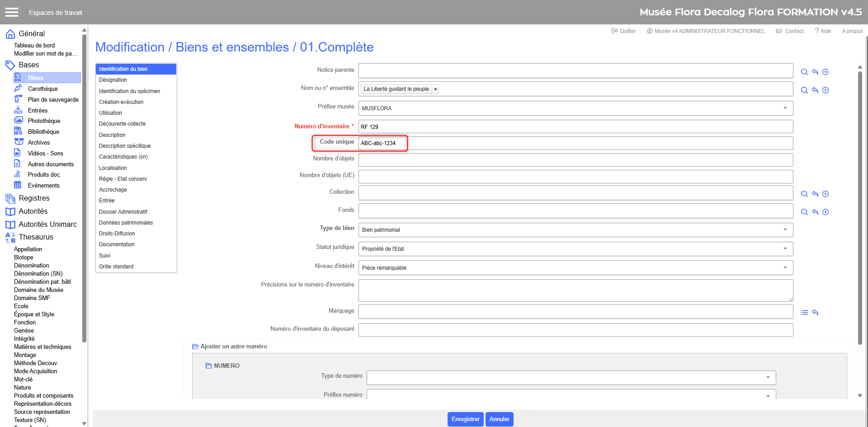Open the hamburger menu for workspaces
The image size is (868, 427).
[12, 12]
